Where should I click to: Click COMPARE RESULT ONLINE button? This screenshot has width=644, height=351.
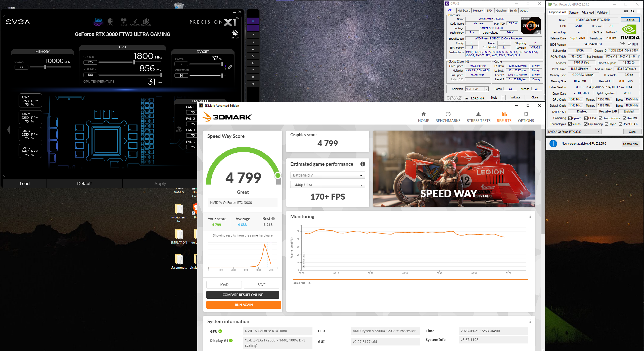click(x=243, y=295)
